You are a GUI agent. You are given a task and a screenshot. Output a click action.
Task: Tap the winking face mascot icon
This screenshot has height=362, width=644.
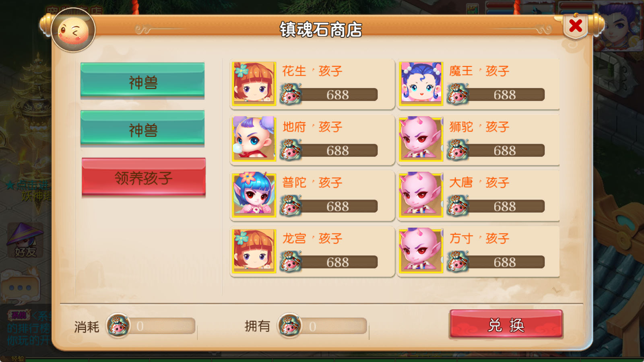pos(73,31)
